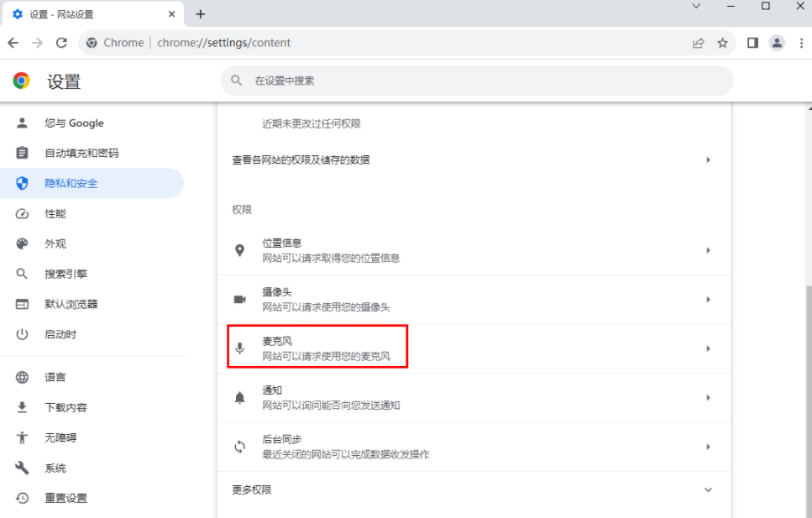The image size is (812, 518).
Task: Click the arrow on the 后台同步 row
Action: tap(708, 447)
